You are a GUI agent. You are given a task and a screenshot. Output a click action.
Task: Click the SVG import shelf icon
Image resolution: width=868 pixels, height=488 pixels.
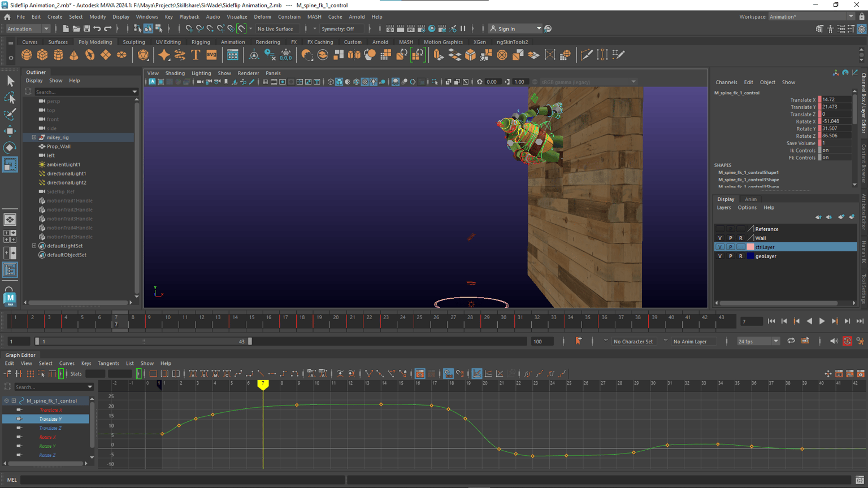(x=211, y=55)
